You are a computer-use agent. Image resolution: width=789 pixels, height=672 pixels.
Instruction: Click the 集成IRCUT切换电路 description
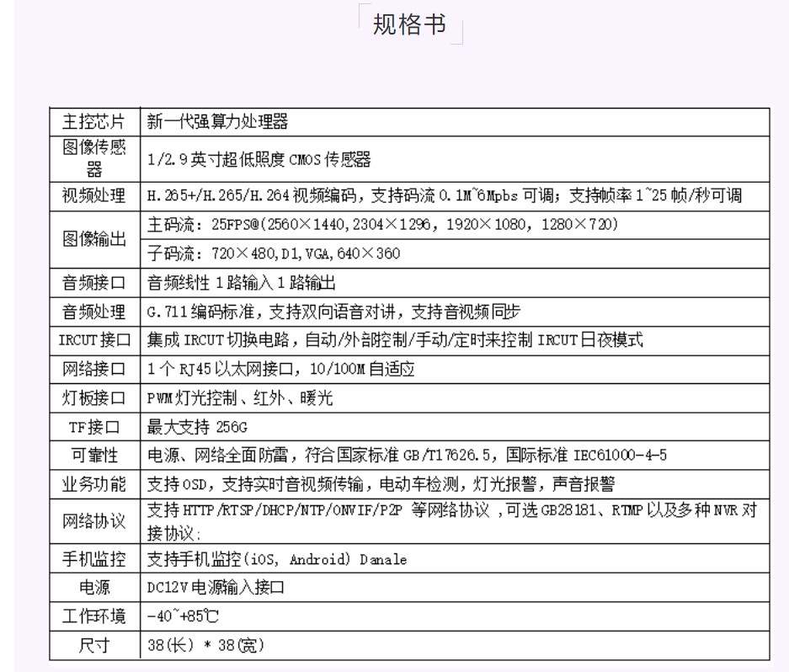[x=395, y=340]
